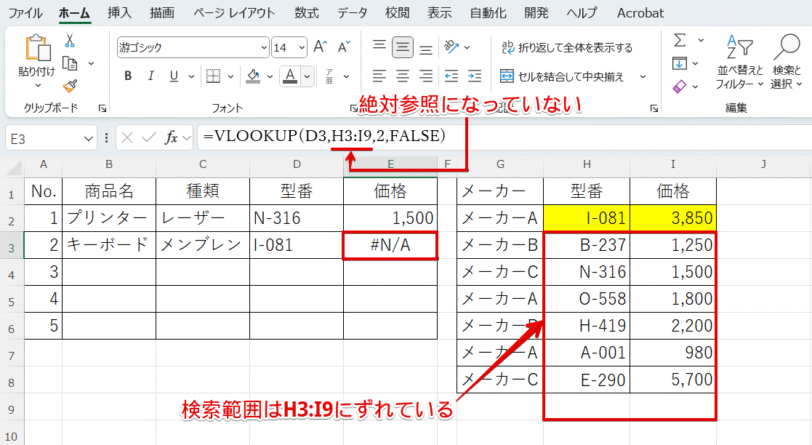Viewport: 812px width, 445px height.
Task: Apply fill color with the paint bucket icon
Action: [x=253, y=76]
